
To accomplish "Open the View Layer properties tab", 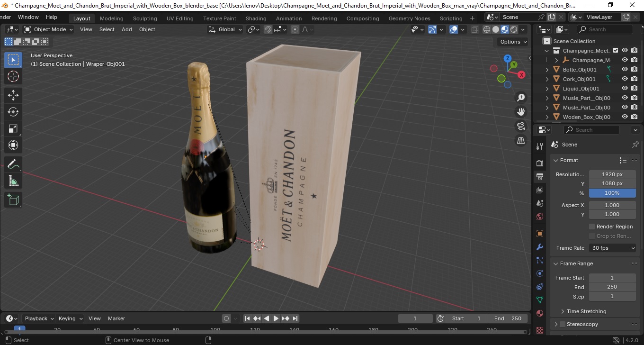I will [539, 190].
